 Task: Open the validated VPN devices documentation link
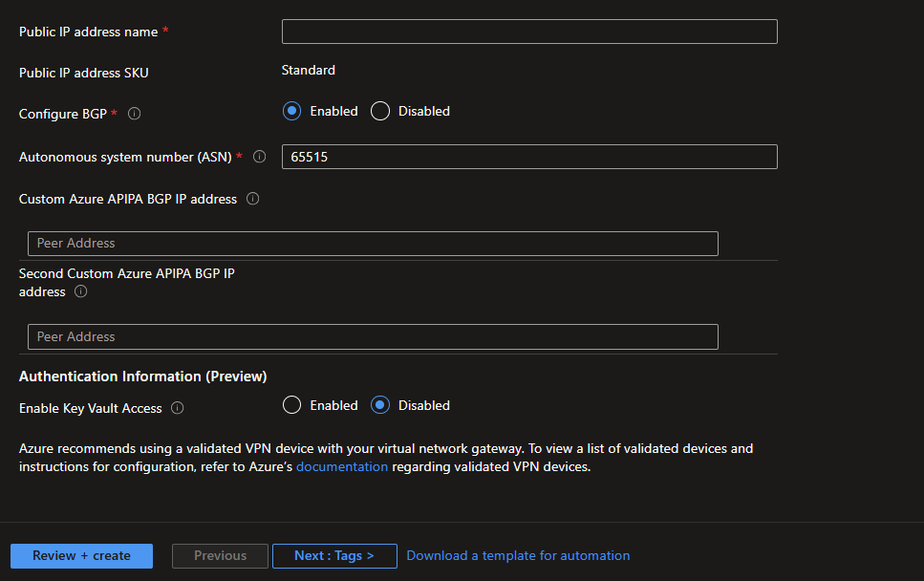coord(342,466)
